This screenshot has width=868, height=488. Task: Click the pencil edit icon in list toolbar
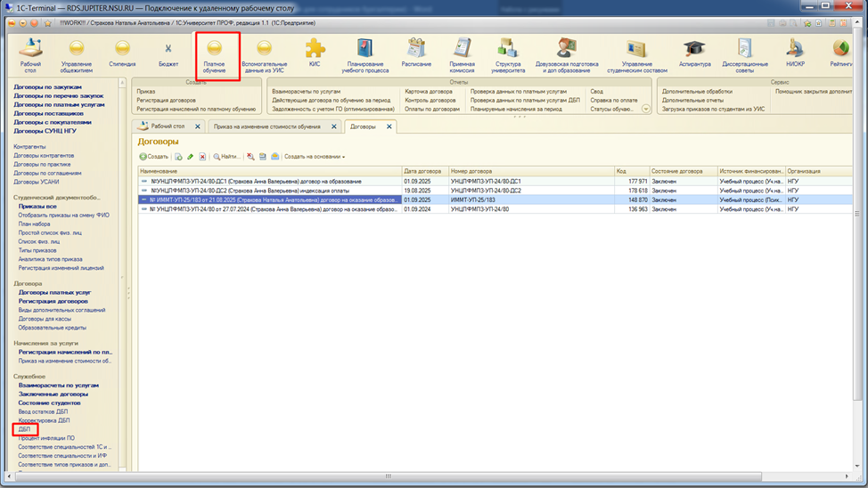click(x=190, y=157)
